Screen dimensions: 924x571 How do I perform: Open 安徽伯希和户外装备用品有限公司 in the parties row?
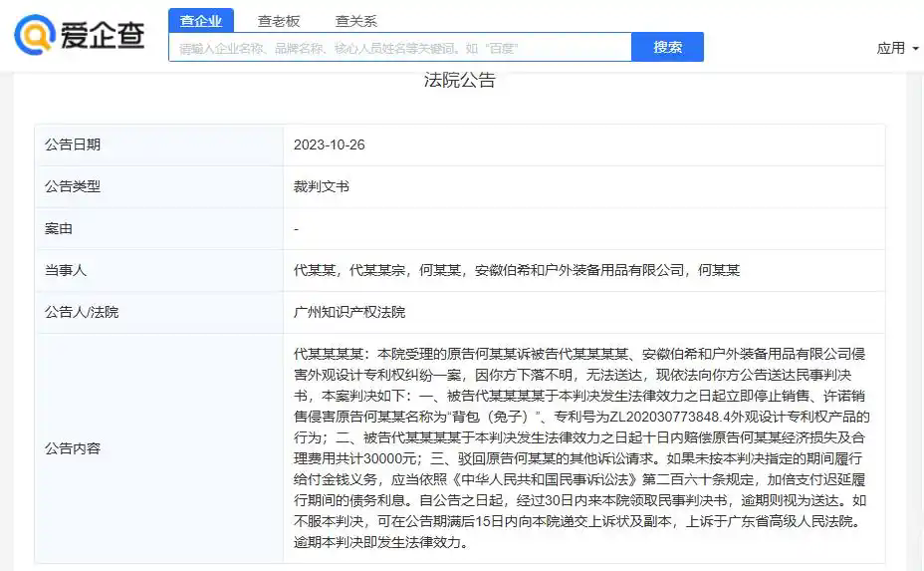pyautogui.click(x=579, y=271)
